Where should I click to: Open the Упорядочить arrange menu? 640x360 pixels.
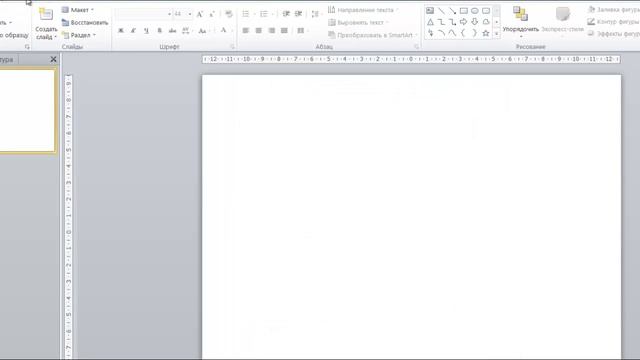(x=520, y=22)
